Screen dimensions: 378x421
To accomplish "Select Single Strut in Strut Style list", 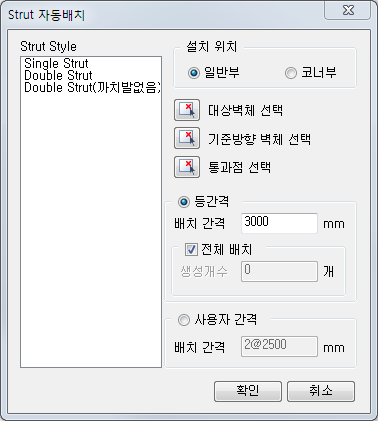I will (x=56, y=63).
